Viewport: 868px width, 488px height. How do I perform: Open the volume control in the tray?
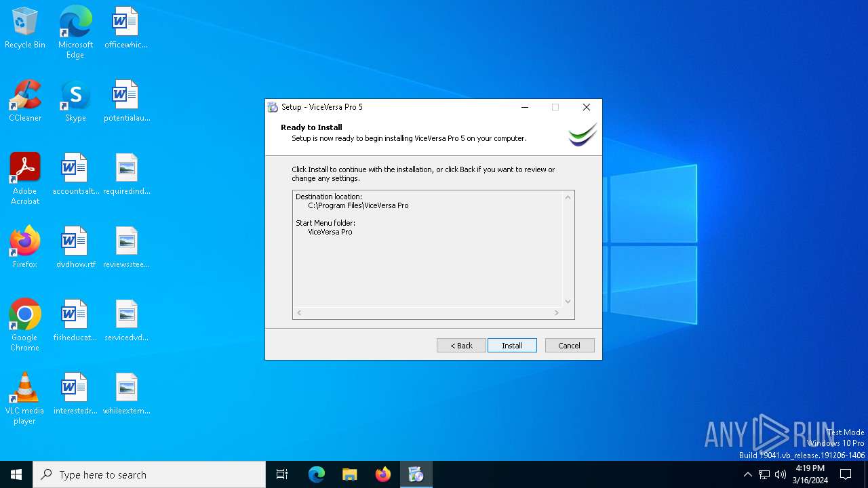(781, 474)
